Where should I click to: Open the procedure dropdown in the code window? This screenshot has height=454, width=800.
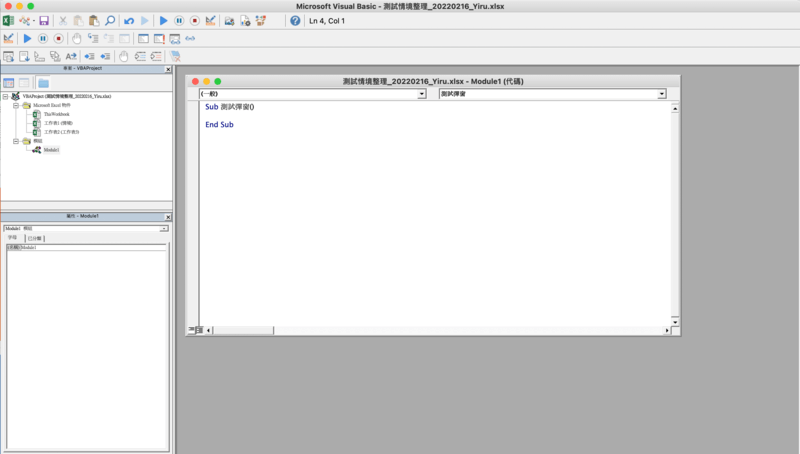(x=662, y=94)
